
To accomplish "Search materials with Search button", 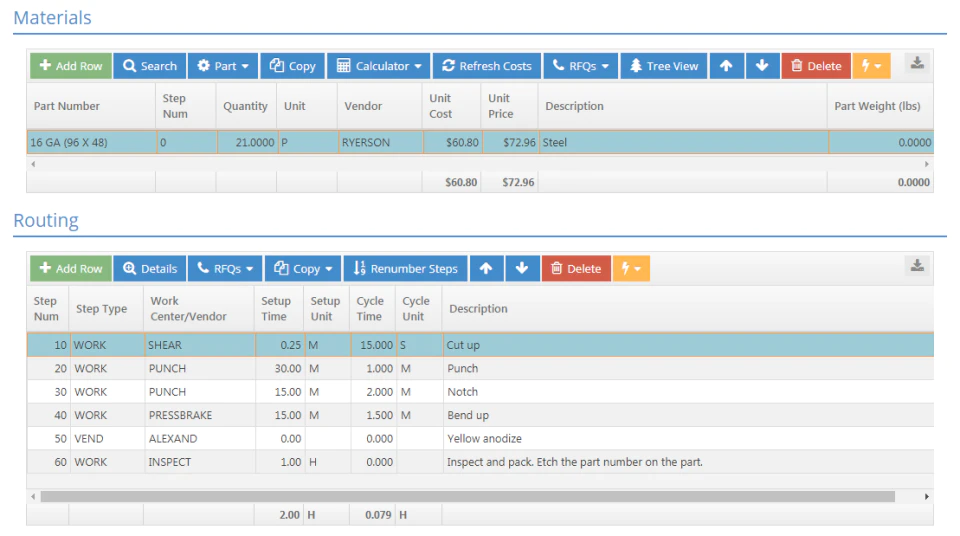I will pyautogui.click(x=150, y=66).
